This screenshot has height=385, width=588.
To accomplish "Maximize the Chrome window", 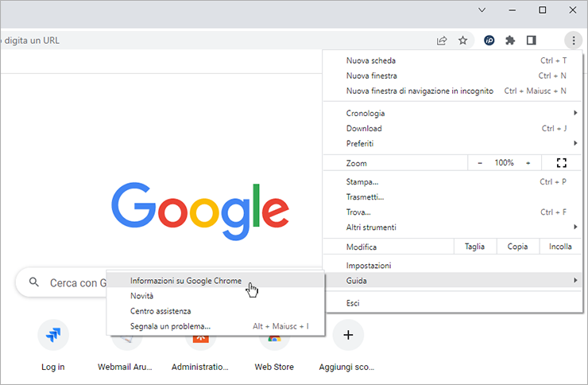I will (x=542, y=10).
